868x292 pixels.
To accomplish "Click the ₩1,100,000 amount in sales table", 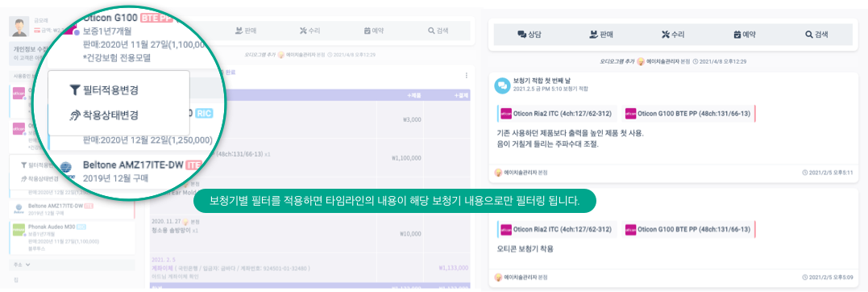I will click(405, 158).
